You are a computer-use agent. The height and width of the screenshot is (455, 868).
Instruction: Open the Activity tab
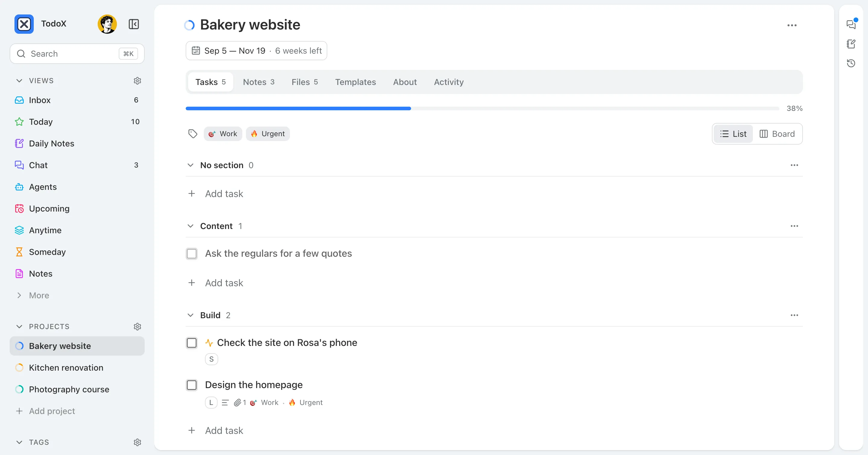pos(448,82)
